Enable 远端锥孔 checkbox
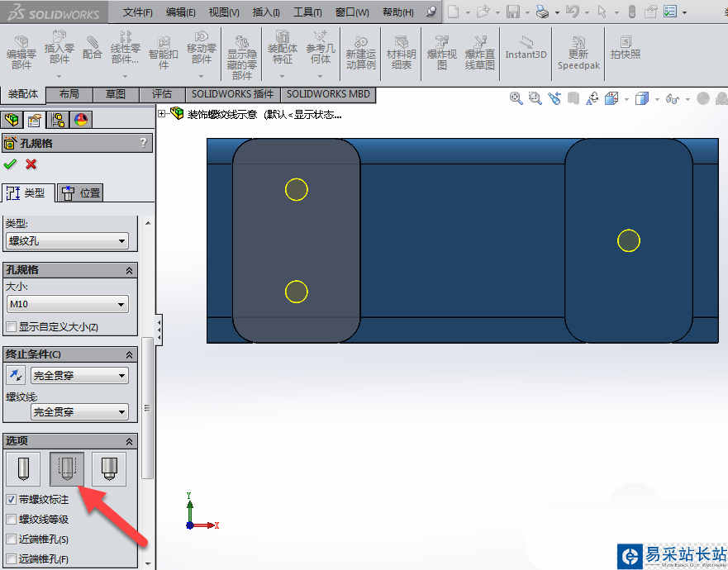This screenshot has width=728, height=570. point(12,559)
